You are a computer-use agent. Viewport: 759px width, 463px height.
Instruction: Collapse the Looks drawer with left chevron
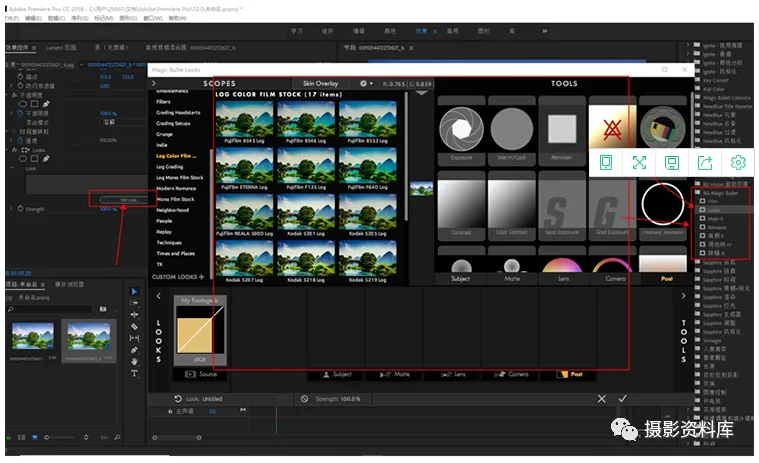(157, 294)
